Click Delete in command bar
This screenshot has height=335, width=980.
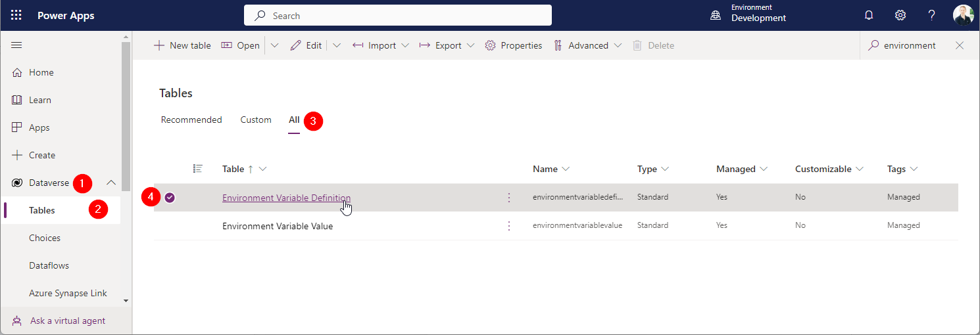click(654, 45)
